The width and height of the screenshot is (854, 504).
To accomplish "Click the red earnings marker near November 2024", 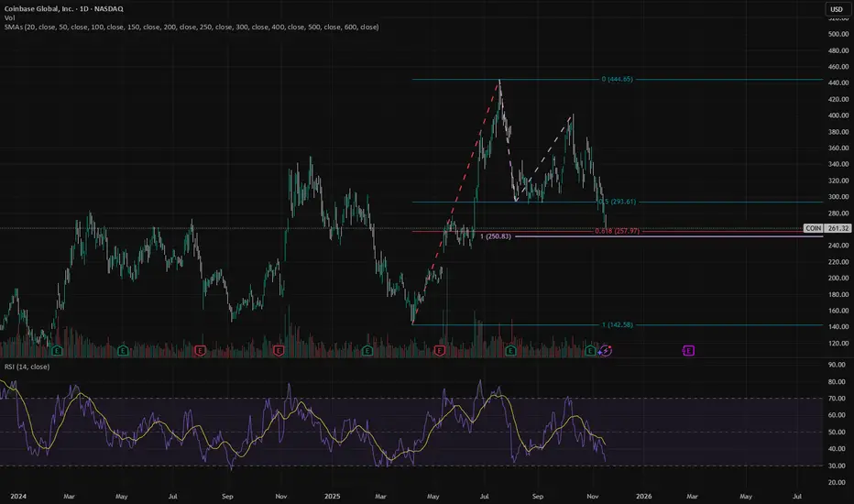I will pyautogui.click(x=279, y=351).
